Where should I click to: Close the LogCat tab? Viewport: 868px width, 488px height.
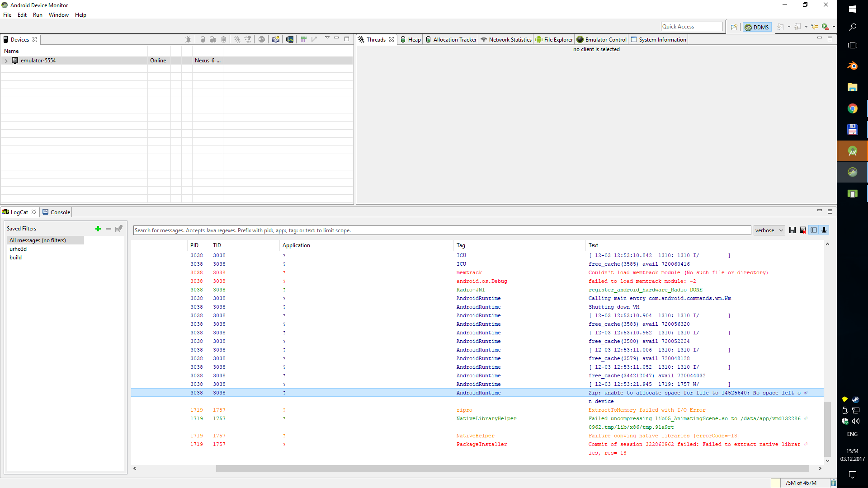[x=34, y=212]
